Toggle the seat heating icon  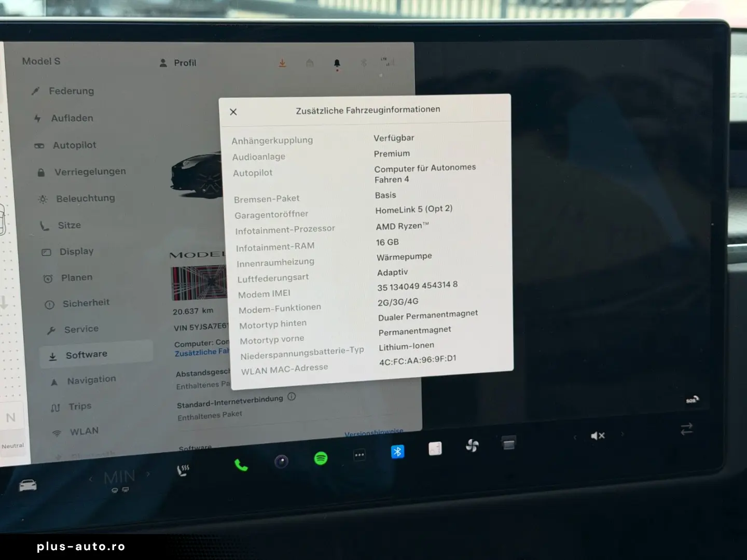[x=183, y=470]
